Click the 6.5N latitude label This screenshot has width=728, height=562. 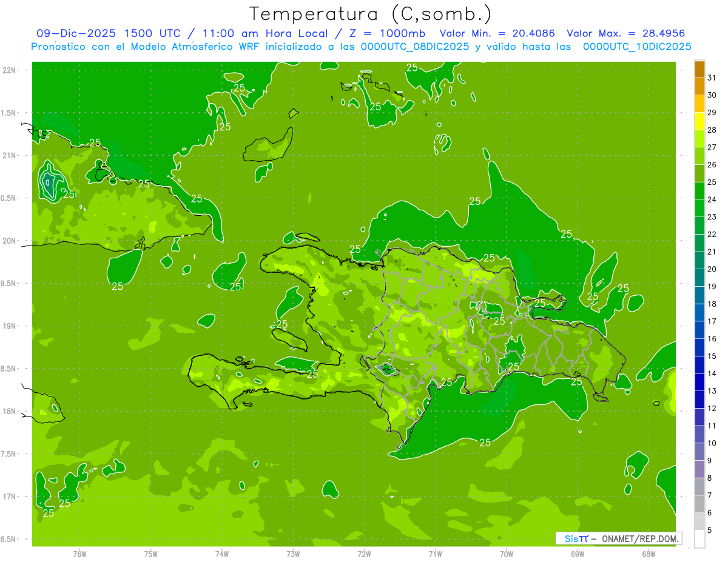pyautogui.click(x=9, y=539)
